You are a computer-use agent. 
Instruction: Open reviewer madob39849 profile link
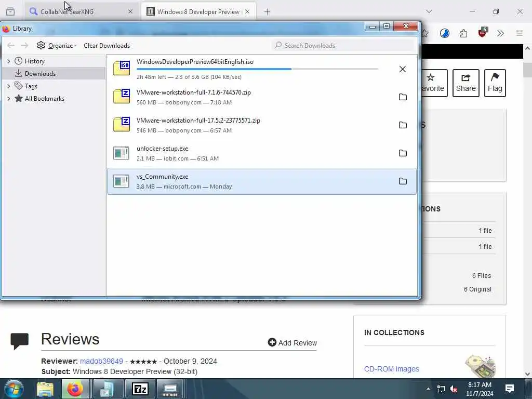(101, 362)
